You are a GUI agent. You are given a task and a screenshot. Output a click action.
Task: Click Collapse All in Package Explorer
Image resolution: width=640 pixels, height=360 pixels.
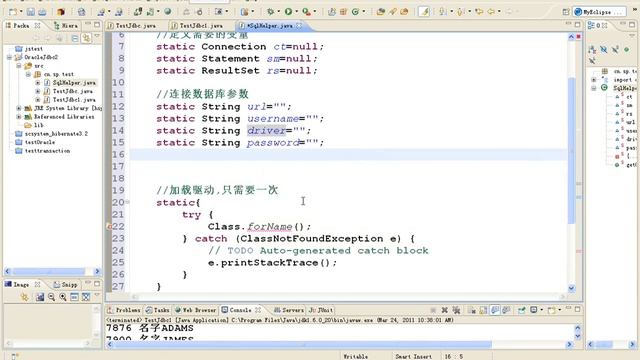(75, 38)
